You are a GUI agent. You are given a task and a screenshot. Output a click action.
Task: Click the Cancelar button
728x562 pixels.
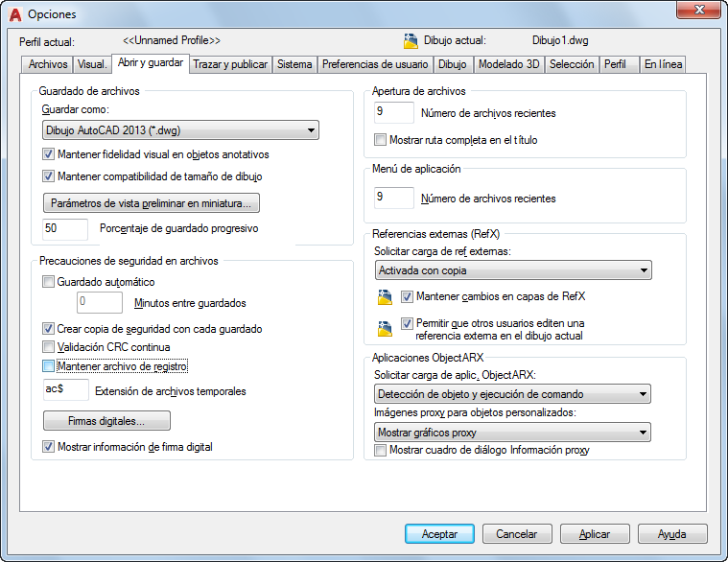pos(517,534)
